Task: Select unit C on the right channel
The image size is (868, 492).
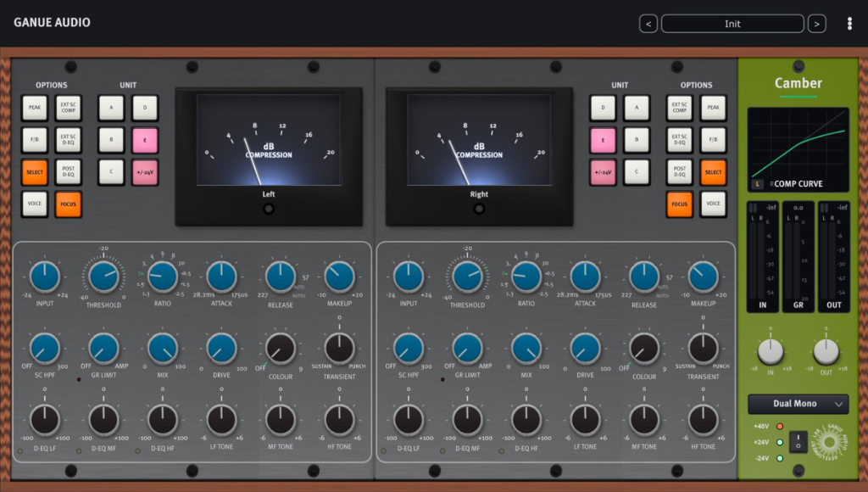Action: tap(637, 172)
